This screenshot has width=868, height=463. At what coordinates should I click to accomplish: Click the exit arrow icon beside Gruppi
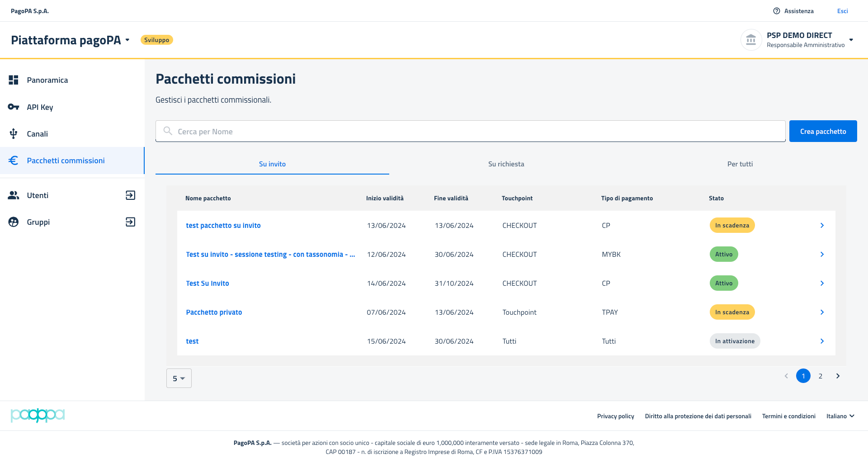point(130,222)
